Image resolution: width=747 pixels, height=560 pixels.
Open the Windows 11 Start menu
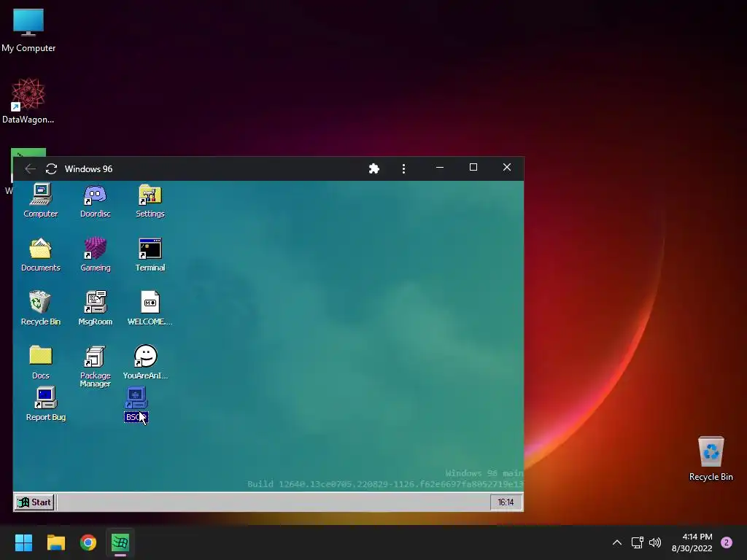(23, 542)
